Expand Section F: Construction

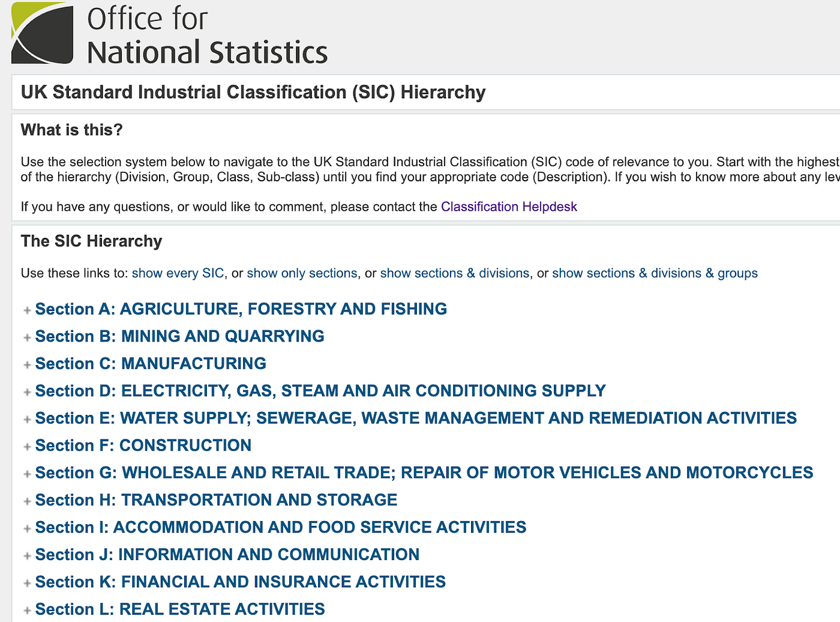pos(26,445)
